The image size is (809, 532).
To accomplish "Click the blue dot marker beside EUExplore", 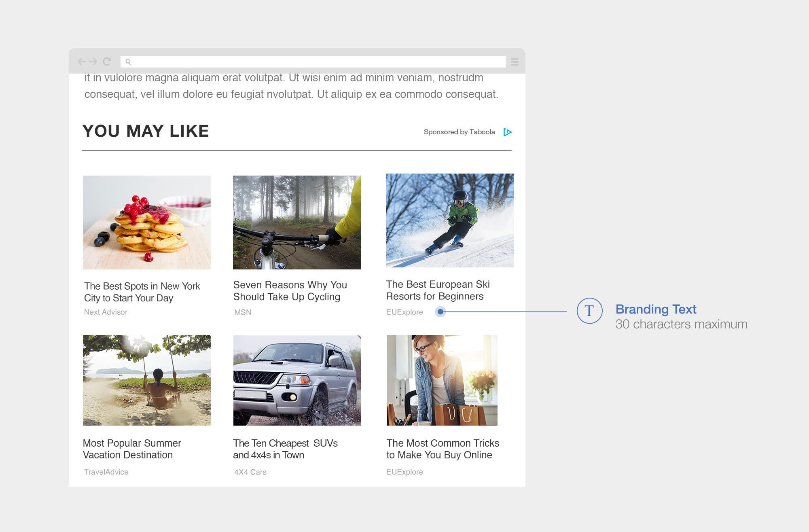I will click(441, 312).
